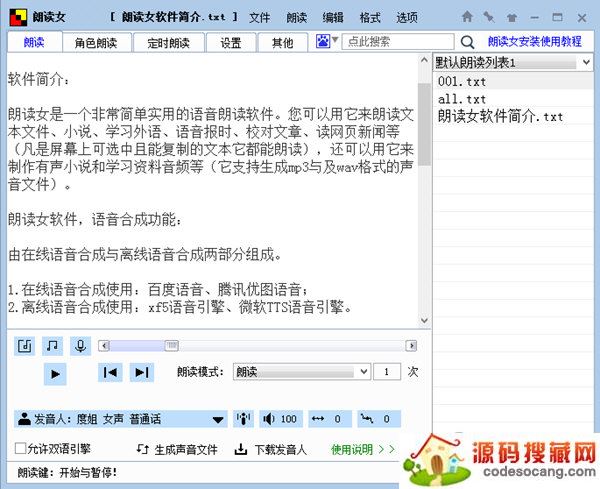Expand the 朗读模式 dropdown
The height and width of the screenshot is (489, 600).
point(362,372)
